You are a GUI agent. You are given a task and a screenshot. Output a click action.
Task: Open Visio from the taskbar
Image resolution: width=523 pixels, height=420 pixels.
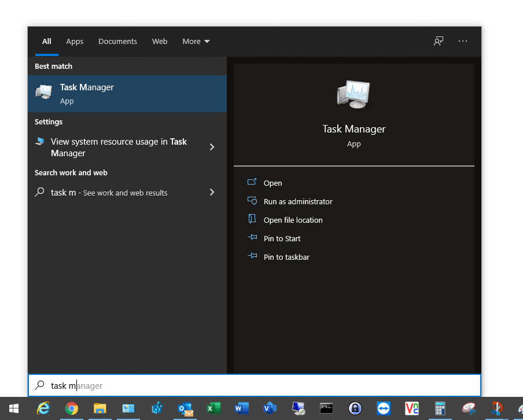click(x=270, y=408)
